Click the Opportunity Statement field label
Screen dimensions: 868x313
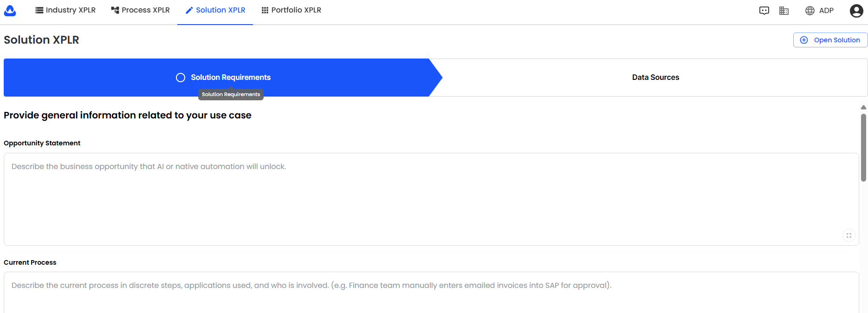click(x=42, y=143)
